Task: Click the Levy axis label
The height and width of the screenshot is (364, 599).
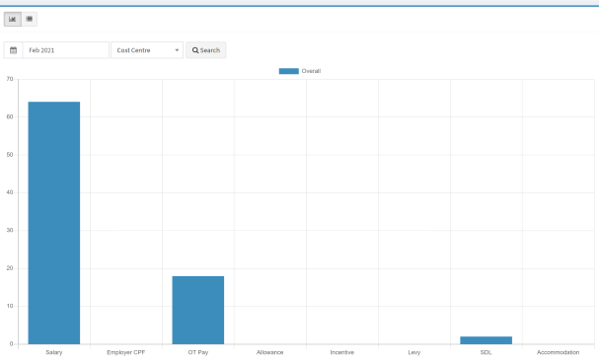Action: tap(414, 352)
